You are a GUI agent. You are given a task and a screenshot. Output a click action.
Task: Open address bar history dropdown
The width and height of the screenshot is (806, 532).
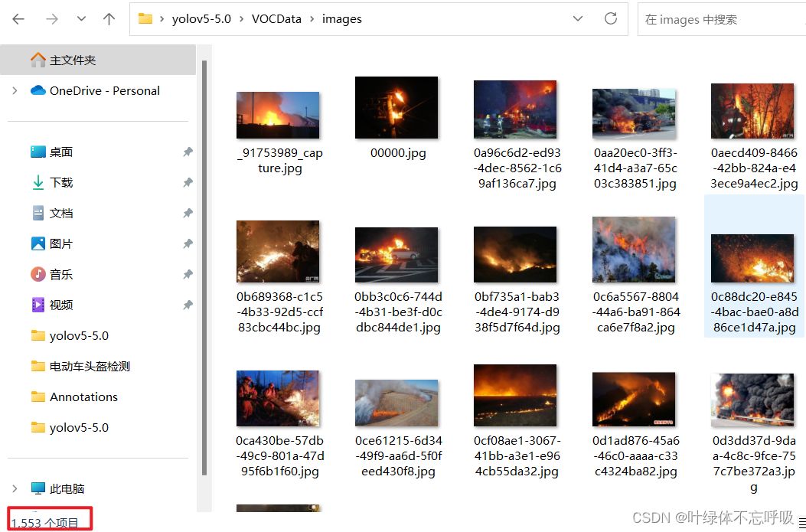click(578, 19)
